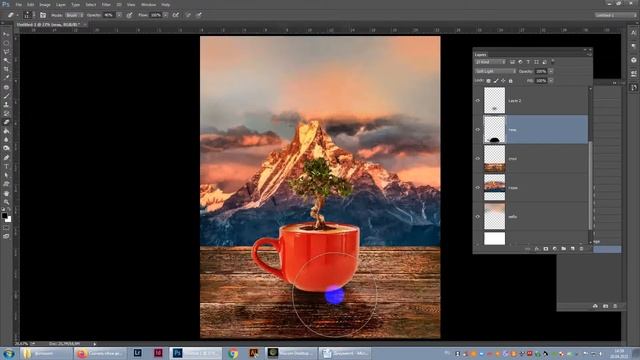
Task: Open the layer Opacity slider arrow
Action: (x=551, y=71)
